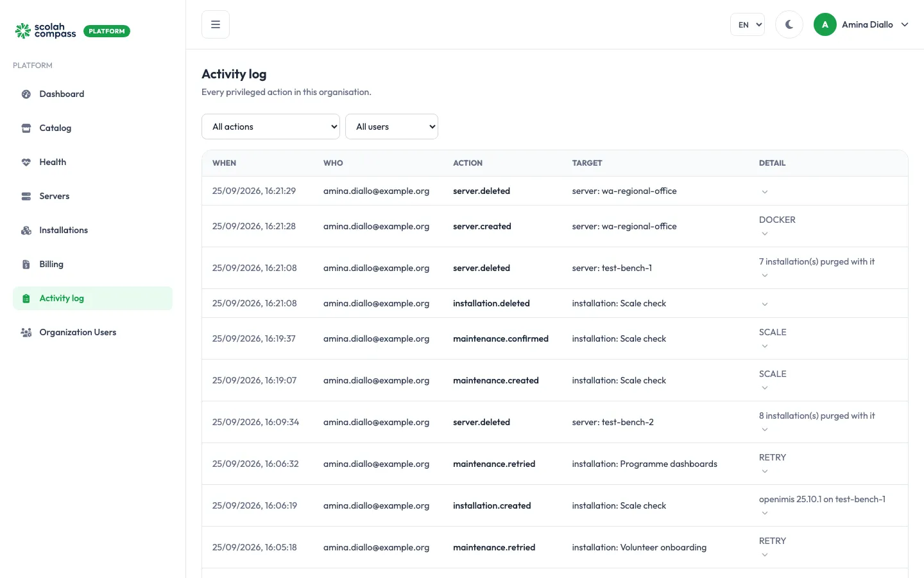Screen dimensions: 924x578
Task: Open the Amina Diallo account menu
Action: click(x=861, y=24)
